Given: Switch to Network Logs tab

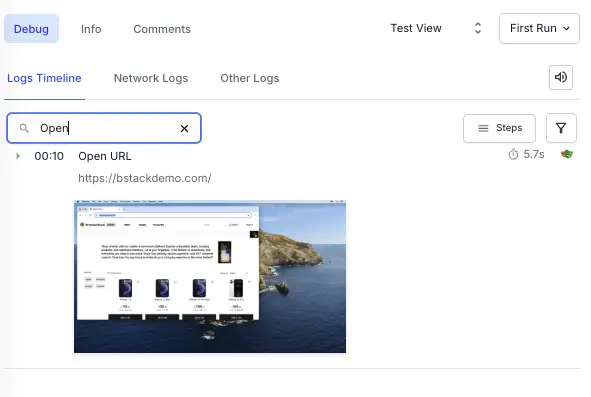Looking at the screenshot, I should pyautogui.click(x=151, y=78).
